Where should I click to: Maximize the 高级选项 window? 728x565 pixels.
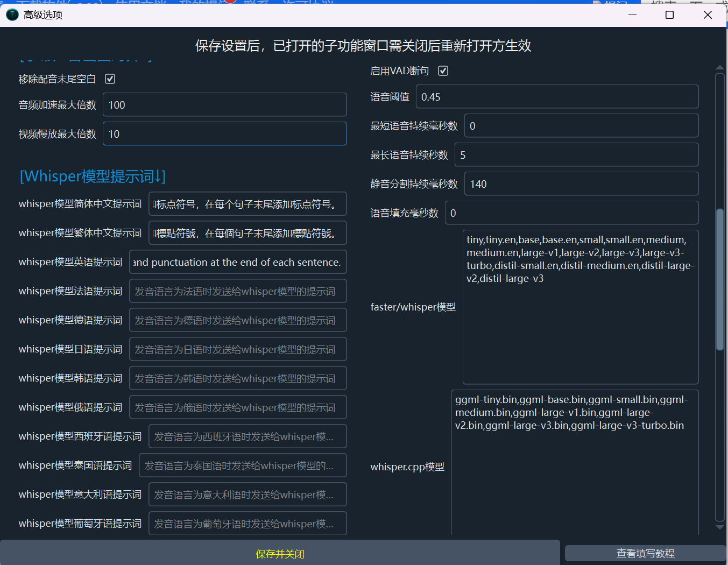click(669, 15)
